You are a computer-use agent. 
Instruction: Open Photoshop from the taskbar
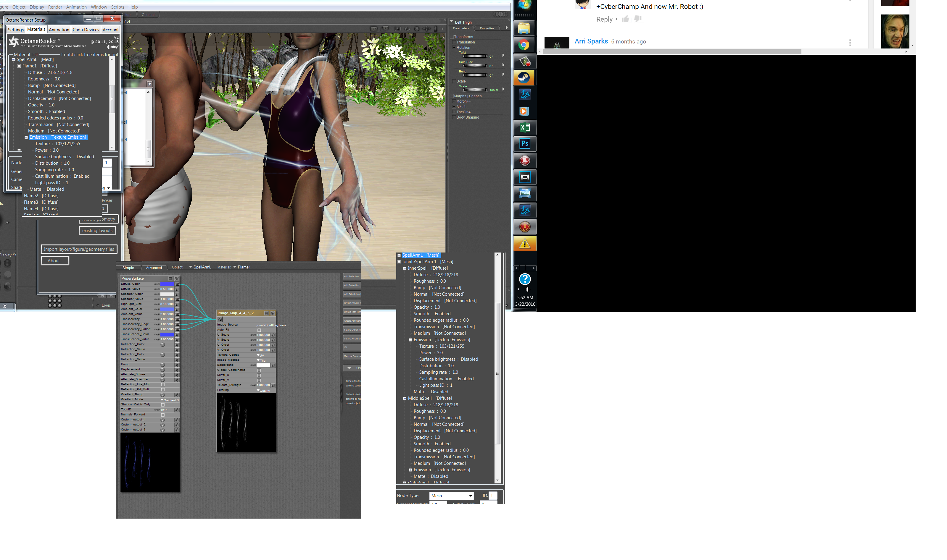point(524,144)
